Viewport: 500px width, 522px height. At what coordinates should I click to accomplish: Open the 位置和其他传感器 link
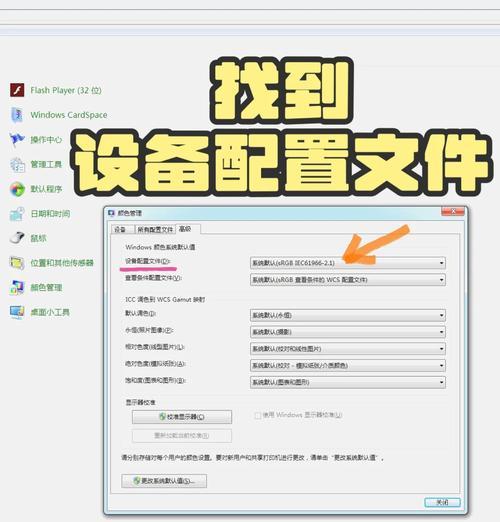[62, 263]
